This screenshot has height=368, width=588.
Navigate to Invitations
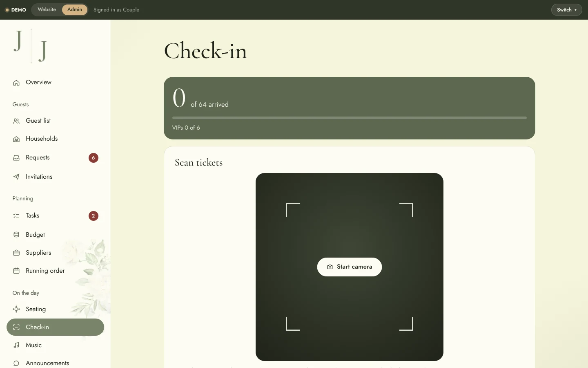point(55,177)
